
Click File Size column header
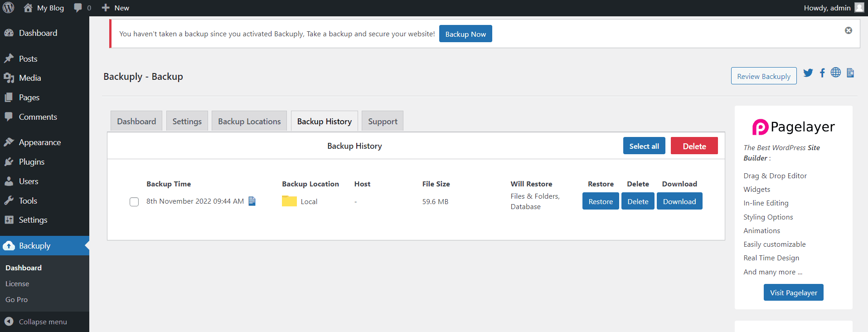click(x=436, y=184)
